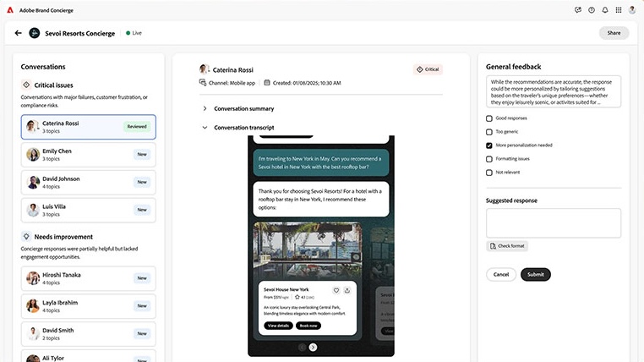Click the Conversations panel heading

tap(43, 67)
